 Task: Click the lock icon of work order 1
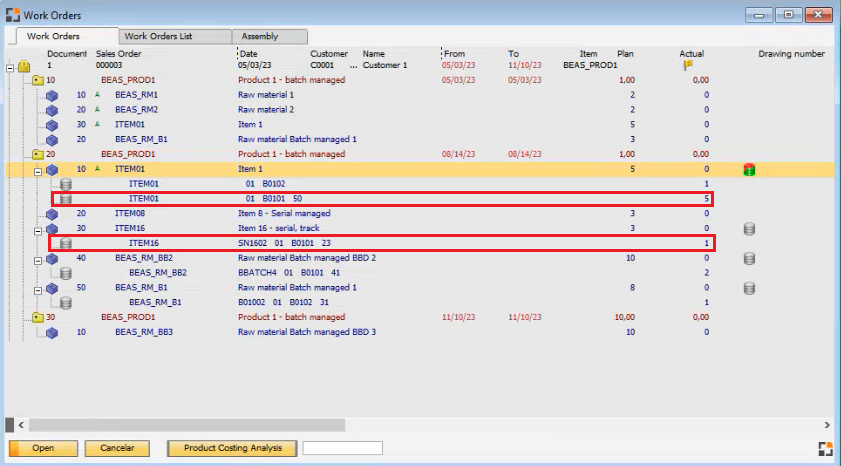pyautogui.click(x=24, y=66)
